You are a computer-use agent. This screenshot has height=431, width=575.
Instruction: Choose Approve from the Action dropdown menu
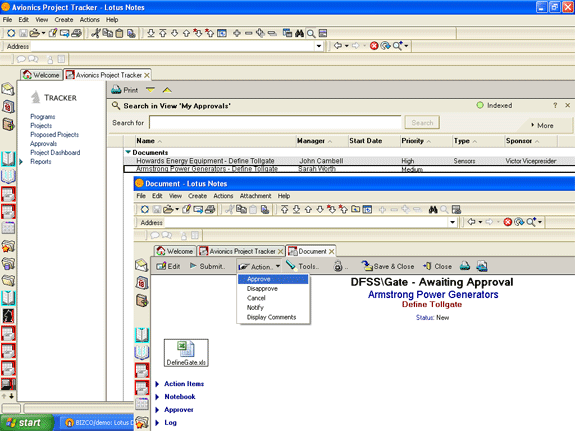[273, 279]
